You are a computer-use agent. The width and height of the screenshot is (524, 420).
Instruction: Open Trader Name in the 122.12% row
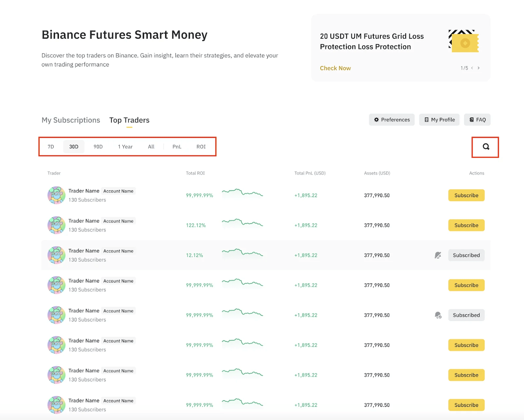coord(84,221)
